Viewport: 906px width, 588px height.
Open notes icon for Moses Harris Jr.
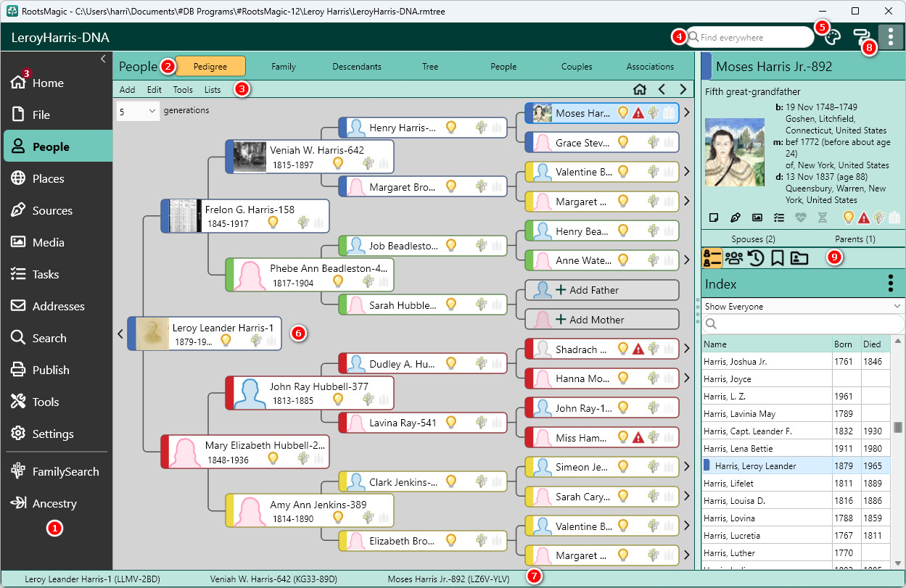point(714,217)
